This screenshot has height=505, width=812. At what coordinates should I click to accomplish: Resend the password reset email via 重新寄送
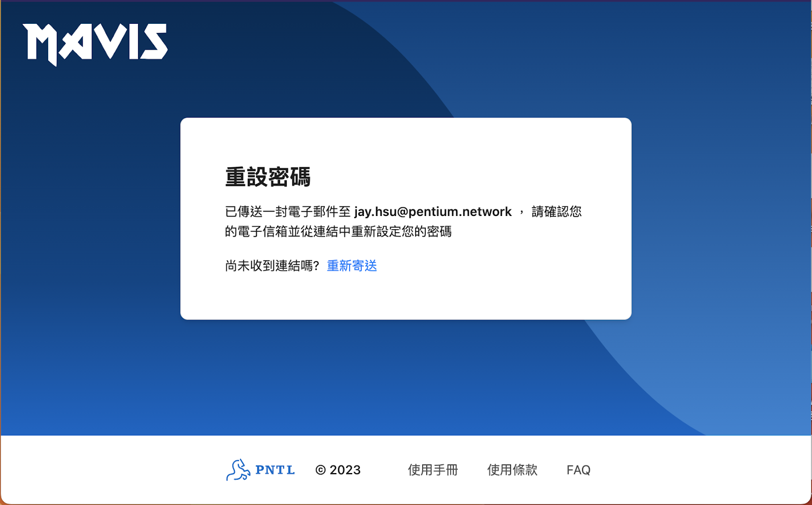click(352, 266)
